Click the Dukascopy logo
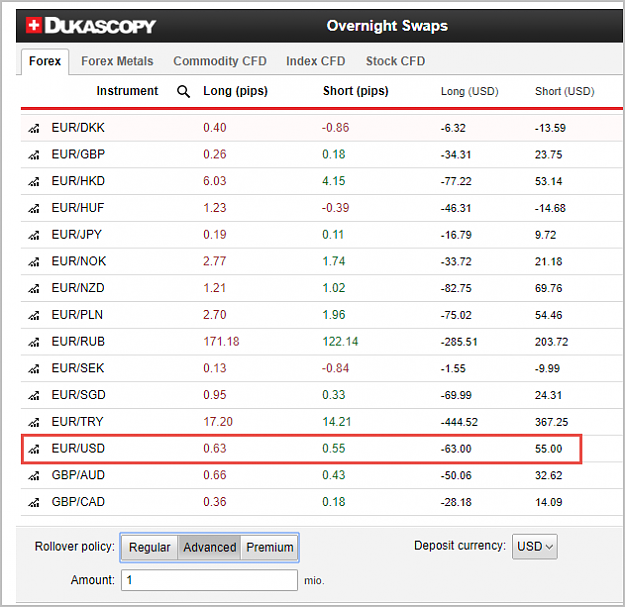 (x=91, y=26)
